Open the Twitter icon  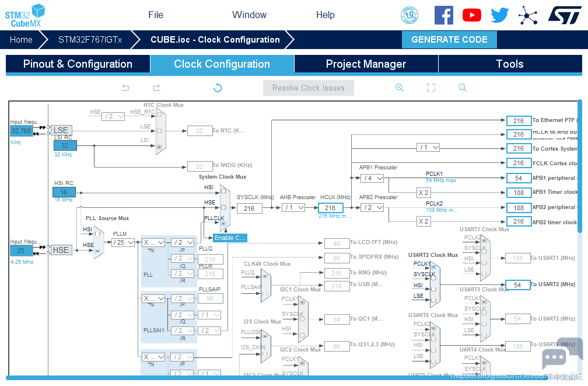500,15
